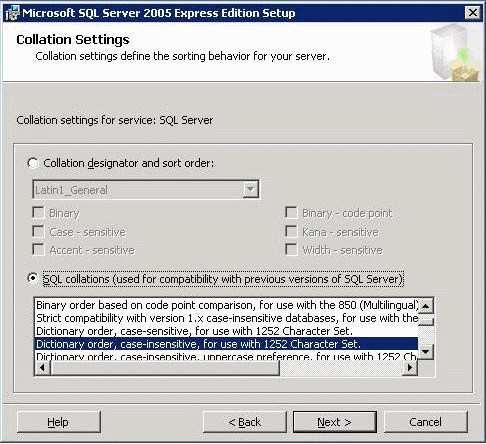This screenshot has width=486, height=444.
Task: Toggle the Kana - sensitive checkbox
Action: click(x=291, y=231)
